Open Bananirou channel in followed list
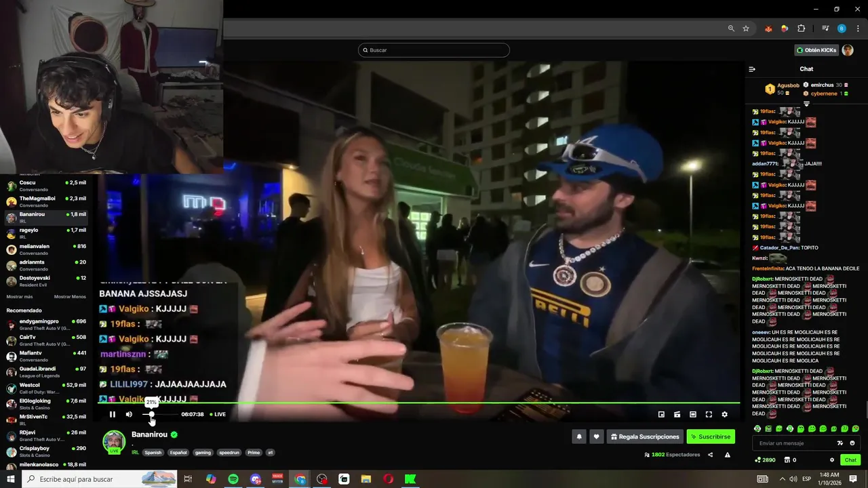Screen dimensions: 868x488 pos(46,218)
